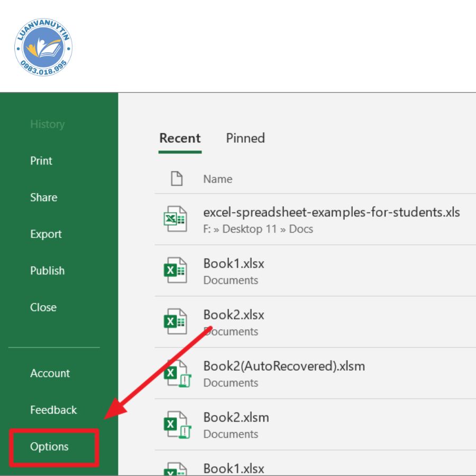This screenshot has width=476, height=476.
Task: Select Feedback in the sidebar
Action: [53, 410]
